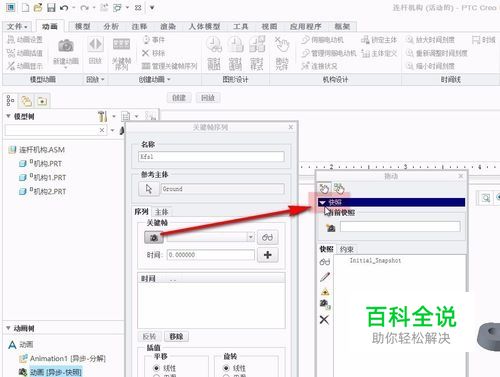Select the folder browser tab icon

tap(26, 100)
